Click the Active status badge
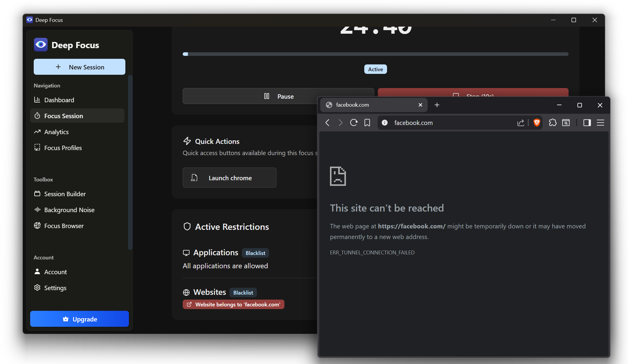The width and height of the screenshot is (628, 364). (x=375, y=69)
